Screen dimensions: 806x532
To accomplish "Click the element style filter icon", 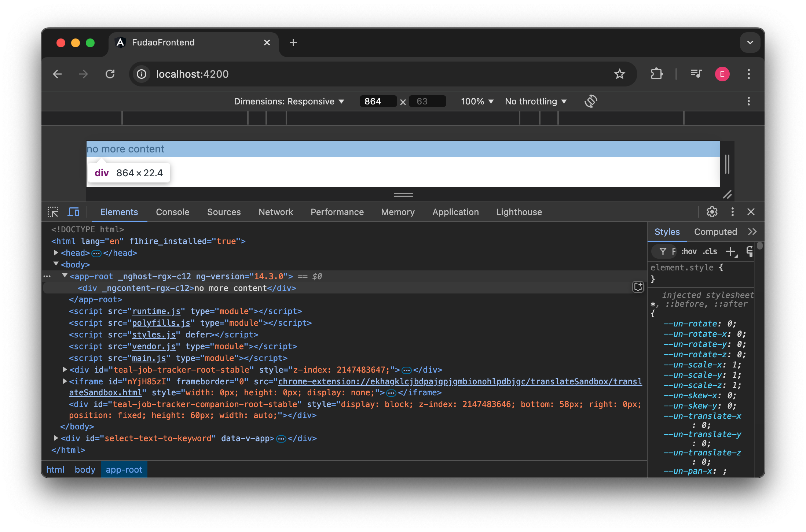I will (x=664, y=251).
